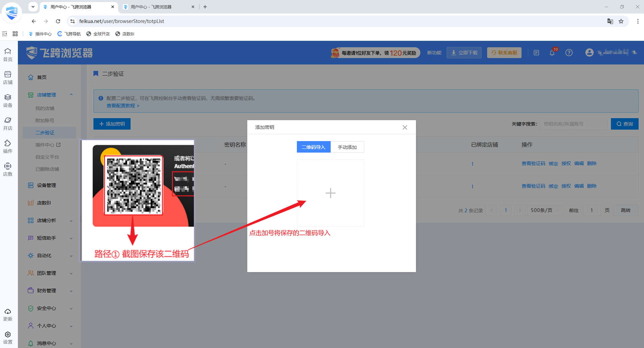The width and height of the screenshot is (644, 348).
Task: Open the 查看配置教程 link
Action: [123, 106]
